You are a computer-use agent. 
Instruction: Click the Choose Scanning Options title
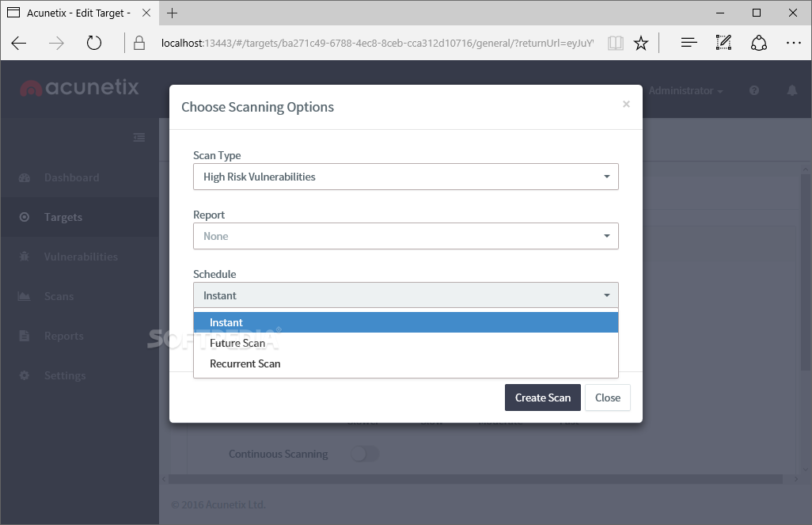coord(257,107)
